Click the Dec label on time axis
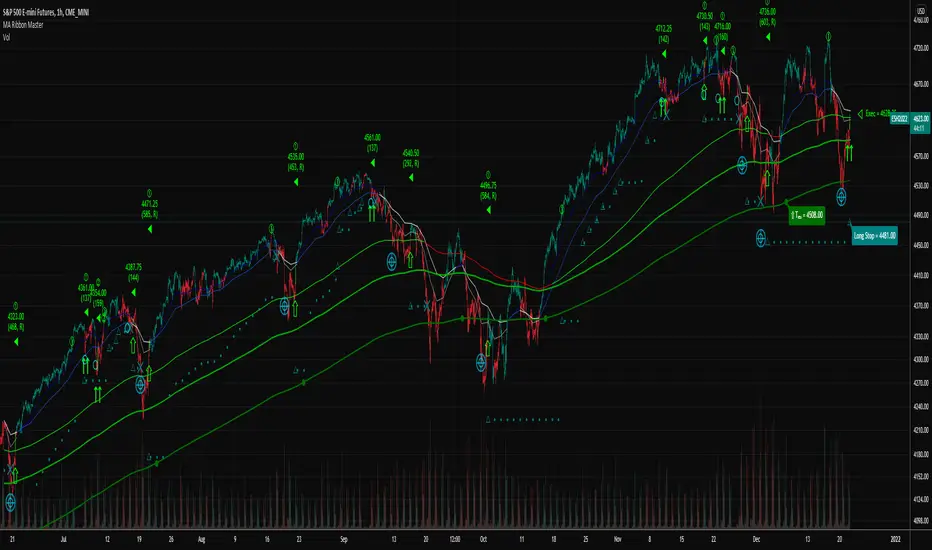 pyautogui.click(x=756, y=539)
